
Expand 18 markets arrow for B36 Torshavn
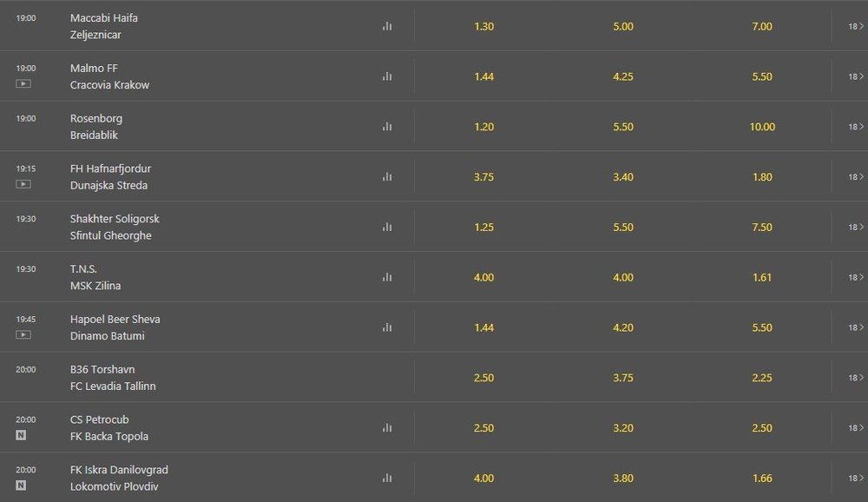click(856, 378)
